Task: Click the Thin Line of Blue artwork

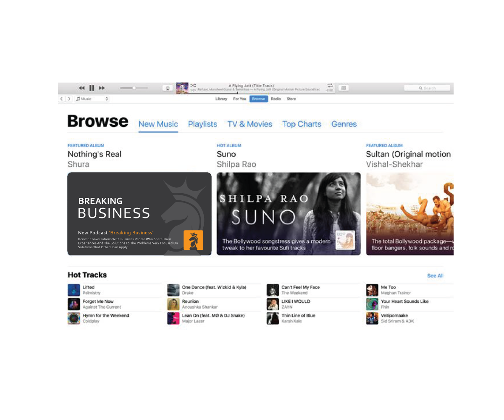Action: click(273, 318)
